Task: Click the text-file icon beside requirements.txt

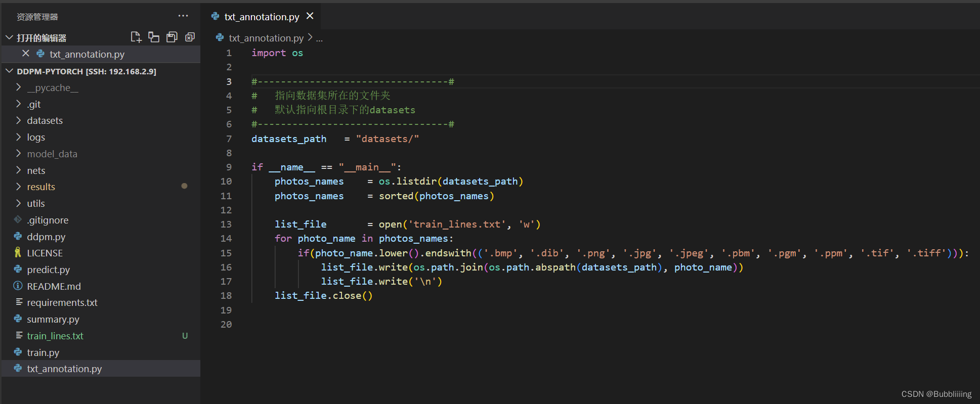Action: [x=19, y=302]
